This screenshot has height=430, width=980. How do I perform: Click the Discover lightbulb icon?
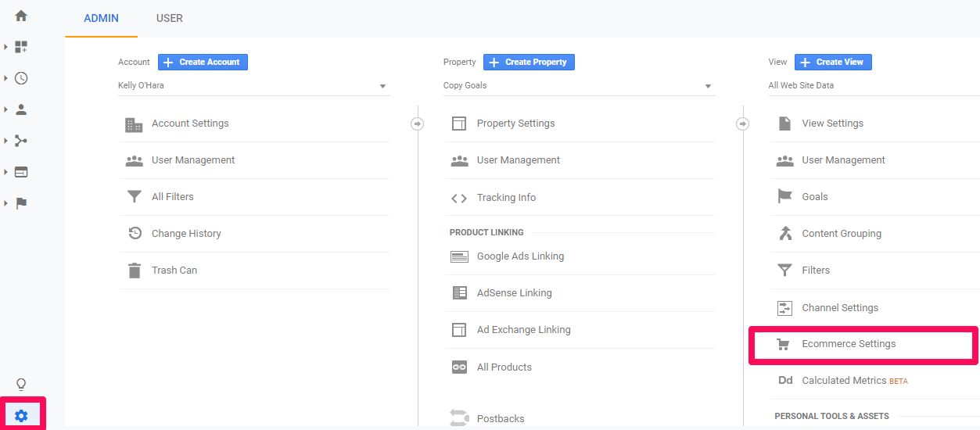click(21, 384)
